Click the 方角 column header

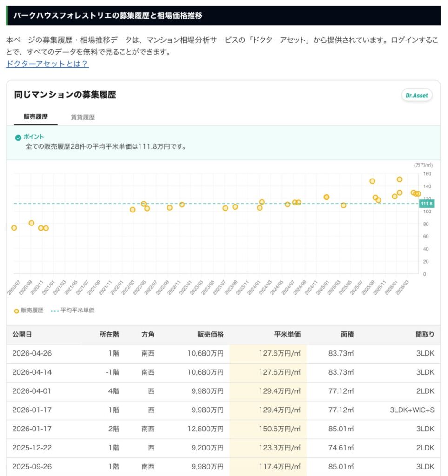click(x=148, y=335)
